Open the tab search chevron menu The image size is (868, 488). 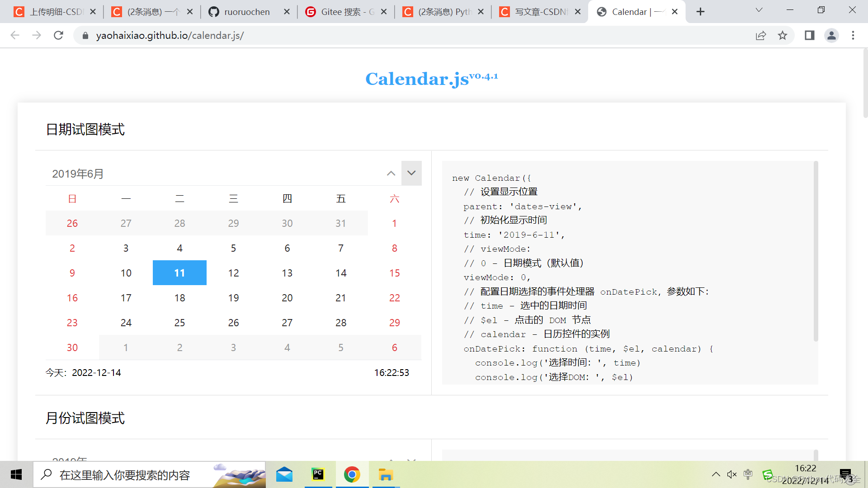(x=759, y=9)
